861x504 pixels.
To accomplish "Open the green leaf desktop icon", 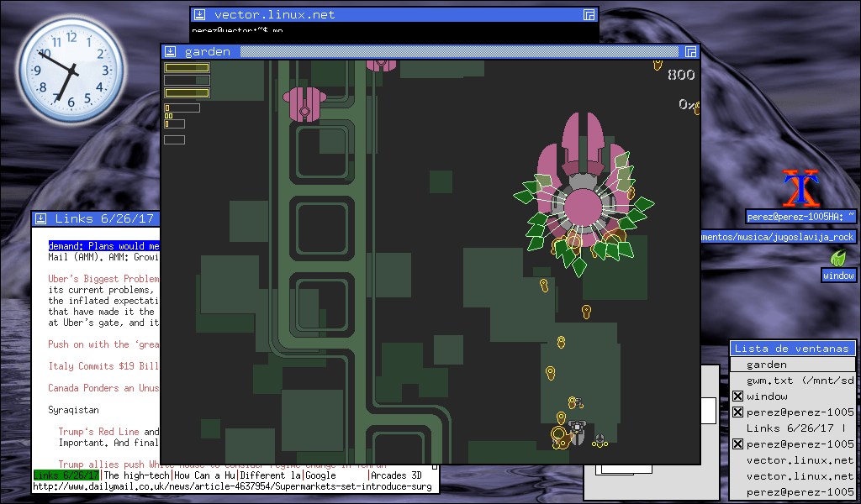I will pyautogui.click(x=838, y=257).
